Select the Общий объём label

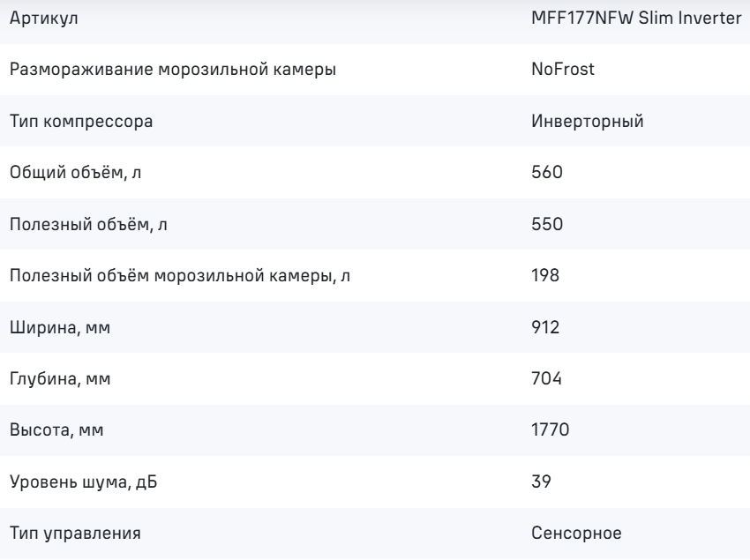coord(75,172)
